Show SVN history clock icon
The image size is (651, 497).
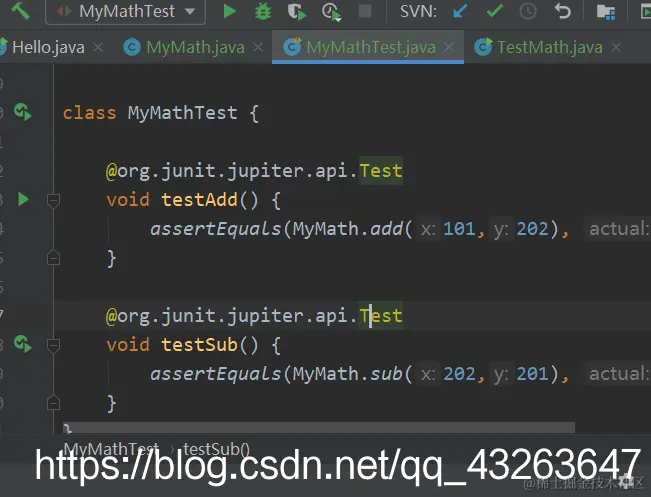(x=528, y=12)
